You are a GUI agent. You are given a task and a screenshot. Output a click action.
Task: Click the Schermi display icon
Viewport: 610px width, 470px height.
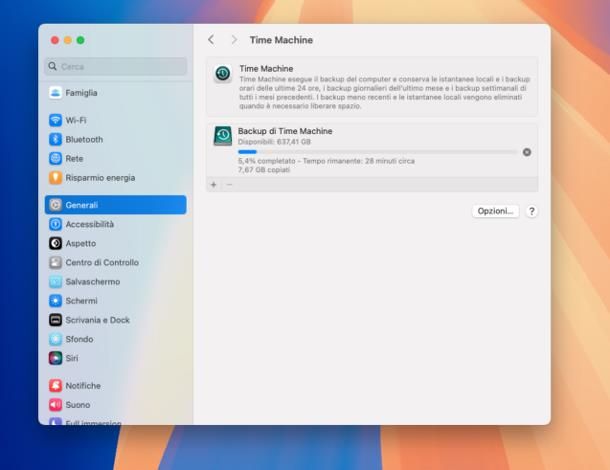click(55, 301)
